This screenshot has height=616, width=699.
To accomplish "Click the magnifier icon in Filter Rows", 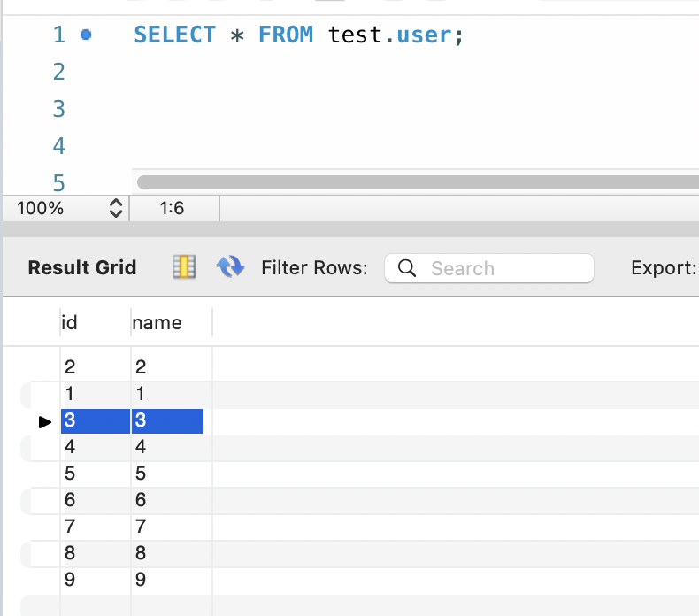I will pos(407,268).
